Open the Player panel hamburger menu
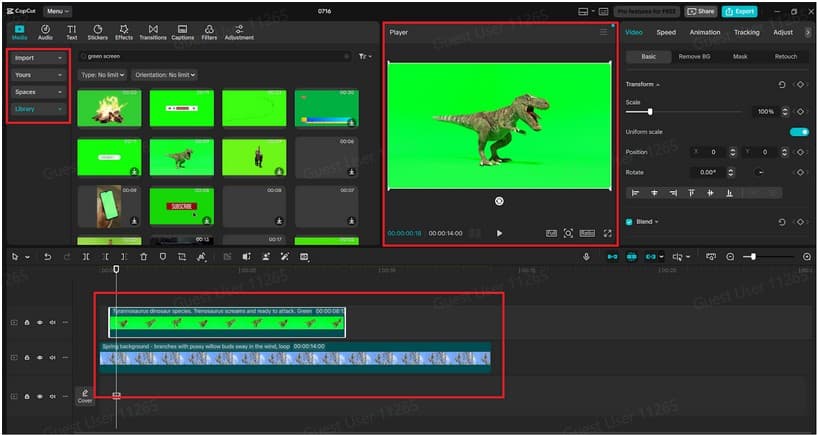 pyautogui.click(x=603, y=32)
